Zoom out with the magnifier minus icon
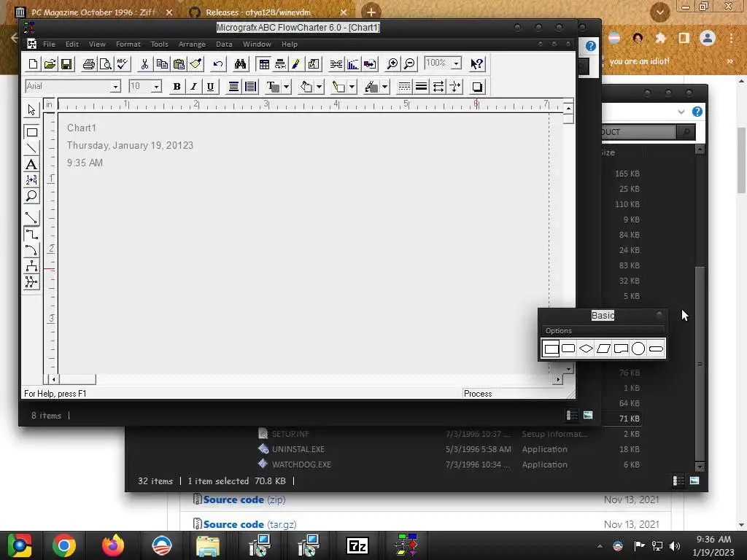This screenshot has width=747, height=560. click(410, 64)
